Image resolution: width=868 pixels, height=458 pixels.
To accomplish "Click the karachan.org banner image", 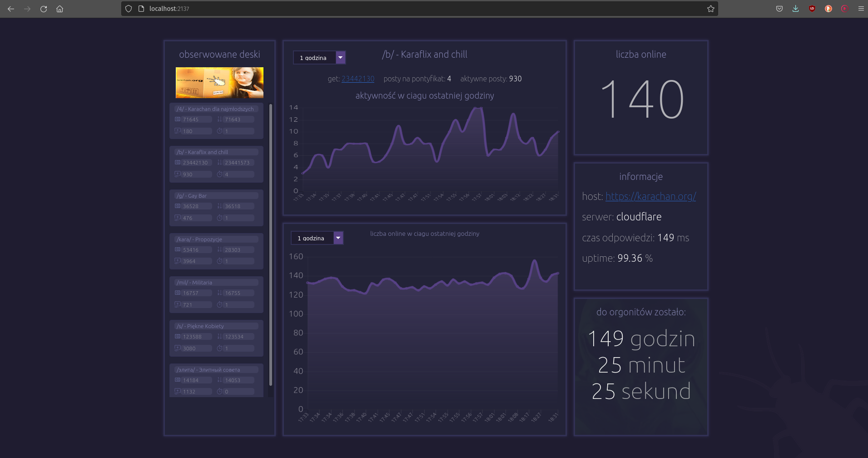I will pyautogui.click(x=219, y=83).
